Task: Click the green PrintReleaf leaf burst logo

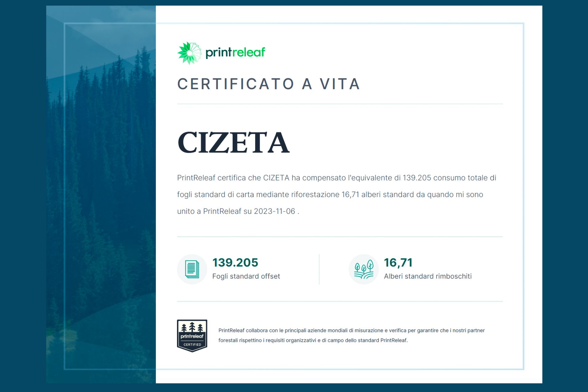Action: [x=189, y=53]
